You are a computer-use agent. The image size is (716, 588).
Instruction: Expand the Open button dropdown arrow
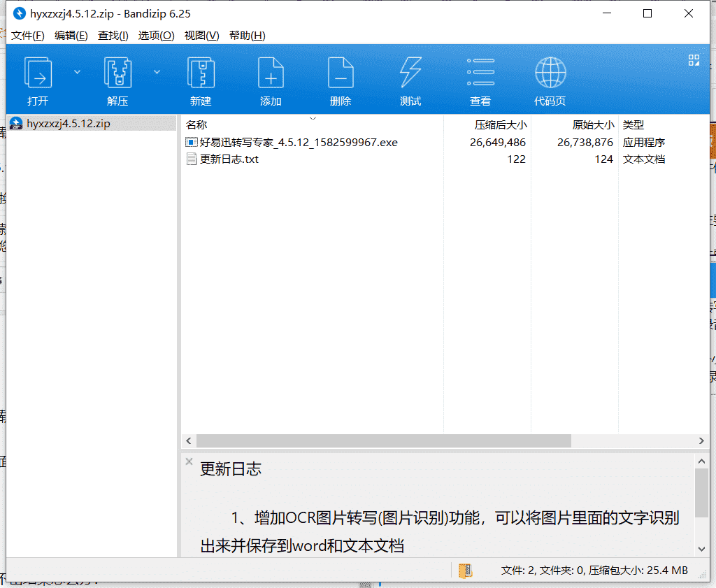(77, 72)
